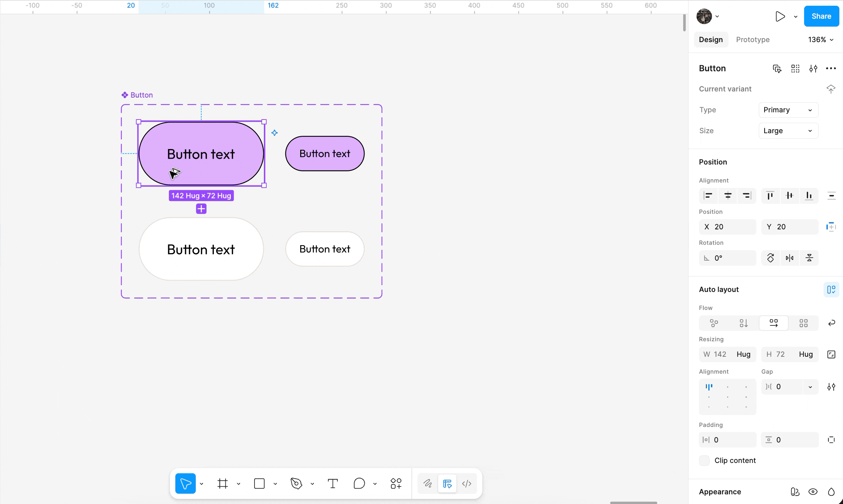The image size is (843, 504).
Task: Select the Comment tool
Action: [x=359, y=483]
